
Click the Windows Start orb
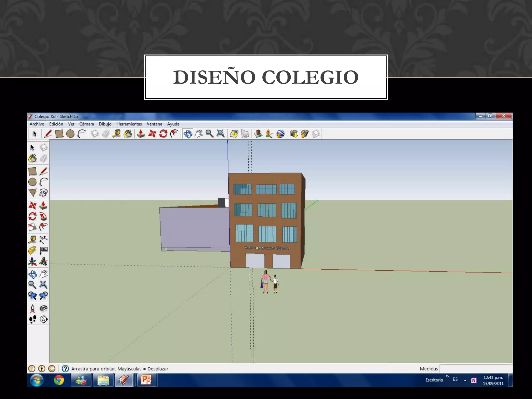[x=37, y=380]
